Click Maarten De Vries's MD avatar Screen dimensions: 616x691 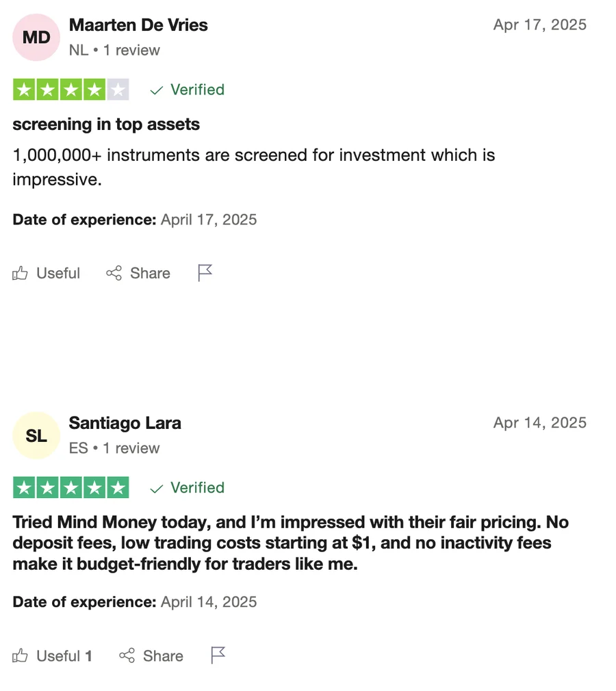click(36, 37)
